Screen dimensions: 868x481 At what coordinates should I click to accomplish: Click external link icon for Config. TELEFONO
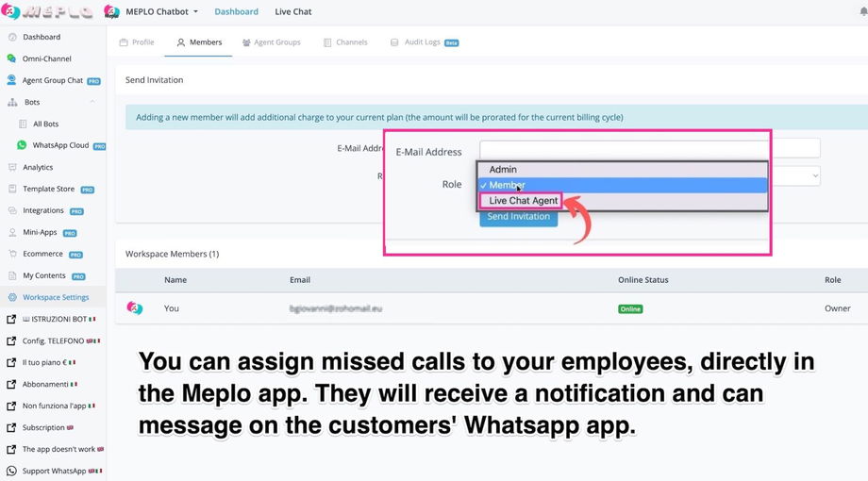pos(11,341)
